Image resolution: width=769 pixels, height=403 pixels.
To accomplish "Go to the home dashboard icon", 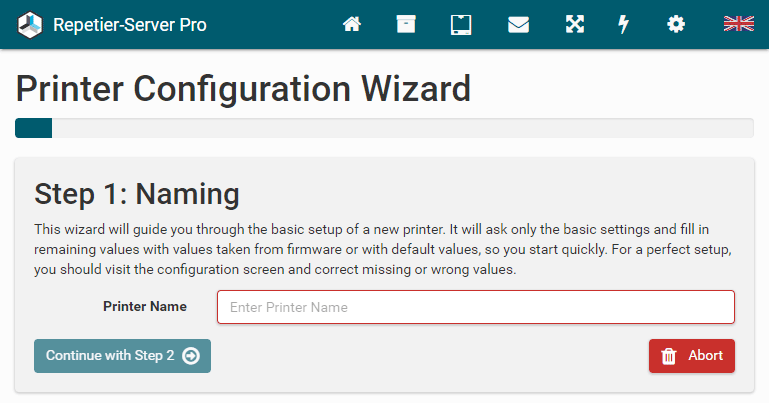I will (352, 24).
